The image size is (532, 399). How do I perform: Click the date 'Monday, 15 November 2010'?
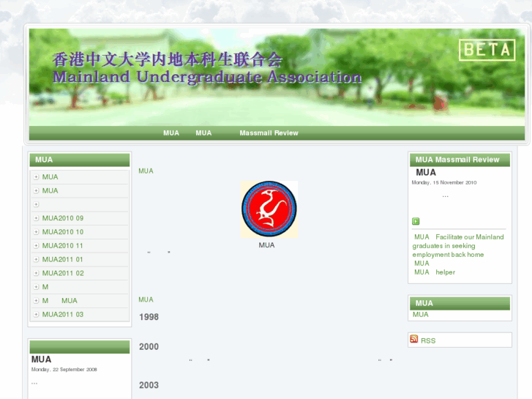pyautogui.click(x=443, y=183)
